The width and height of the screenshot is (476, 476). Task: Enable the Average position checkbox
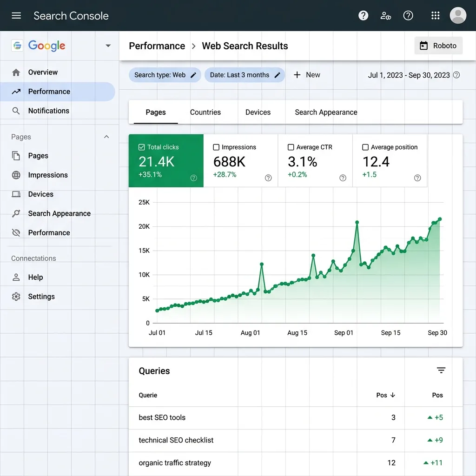(x=365, y=147)
